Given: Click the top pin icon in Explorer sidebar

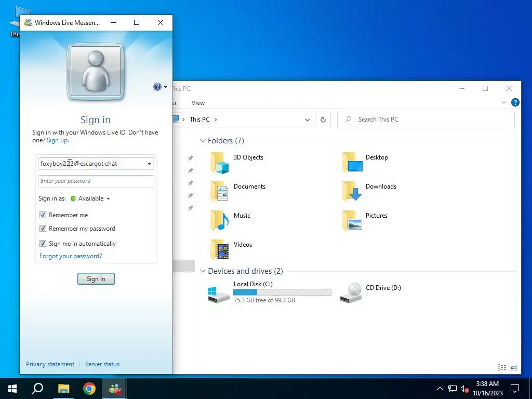Looking at the screenshot, I should pyautogui.click(x=191, y=158).
